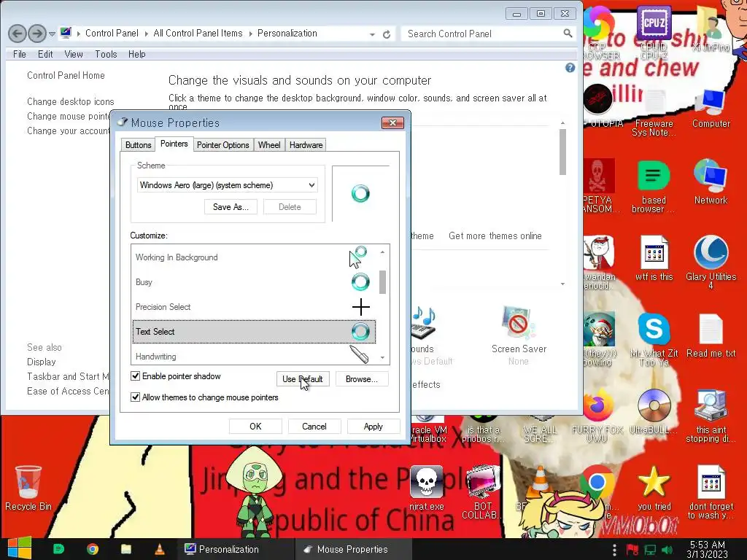Screen dimensions: 747x560
Task: Confirm Mouse Properties with OK
Action: [x=255, y=426]
